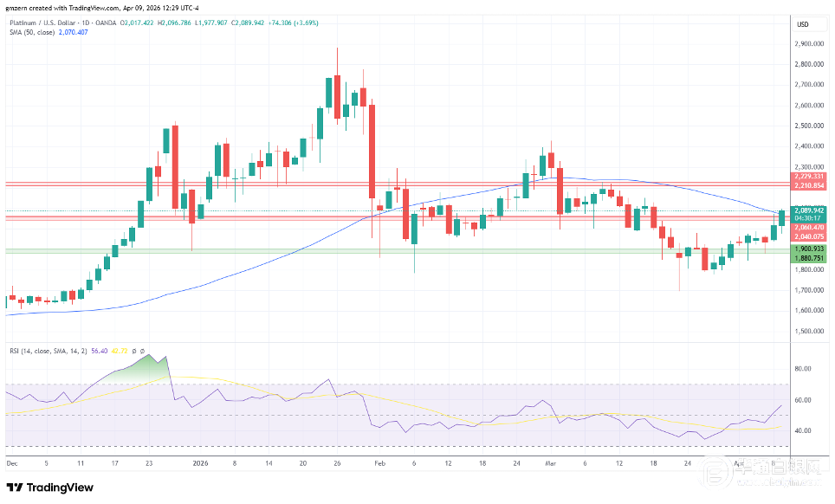The height and width of the screenshot is (504, 835).
Task: Select the SMA (50, close) indicator legend
Action: 29,32
